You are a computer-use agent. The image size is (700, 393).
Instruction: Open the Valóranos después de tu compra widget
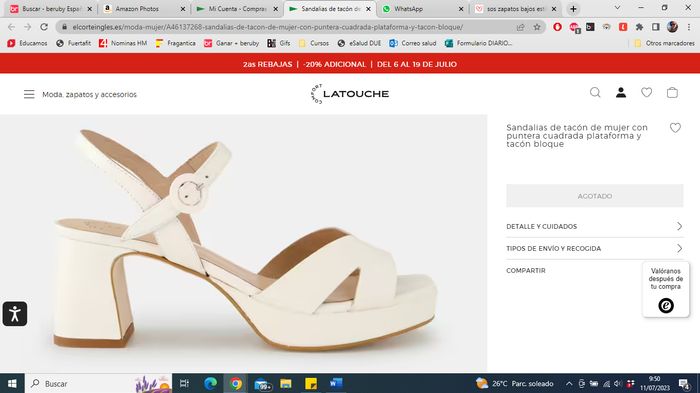coord(666,289)
